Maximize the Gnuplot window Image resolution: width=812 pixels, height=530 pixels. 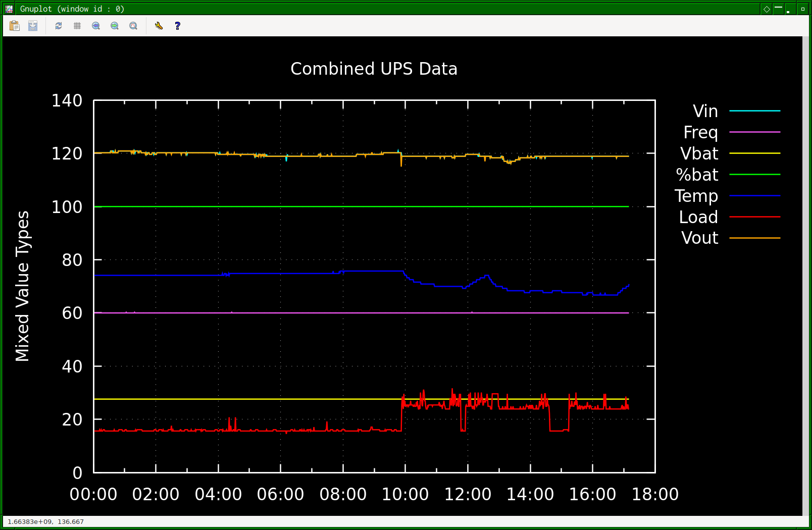tap(802, 9)
